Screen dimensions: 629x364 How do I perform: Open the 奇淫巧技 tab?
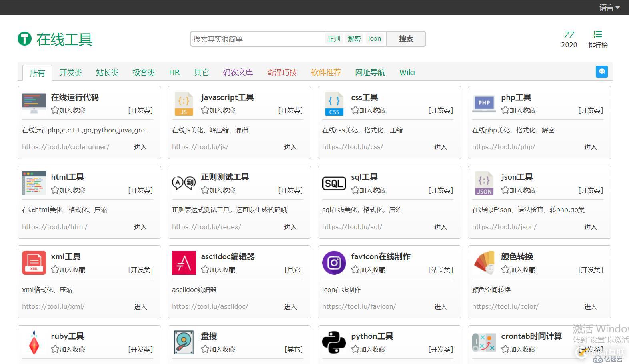[282, 72]
